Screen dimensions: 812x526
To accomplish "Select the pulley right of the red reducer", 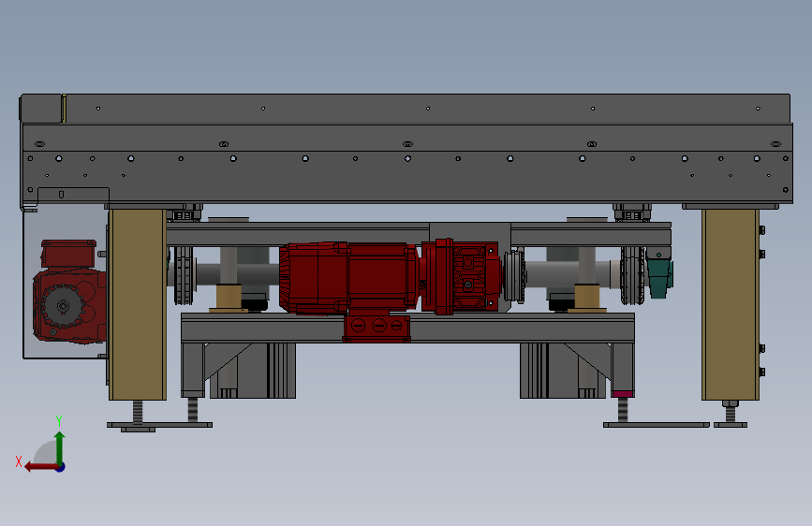I will (x=514, y=276).
